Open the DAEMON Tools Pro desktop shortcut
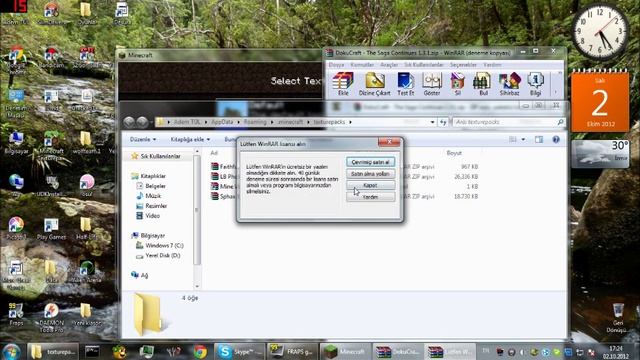This screenshot has width=640, height=360. tap(51, 318)
